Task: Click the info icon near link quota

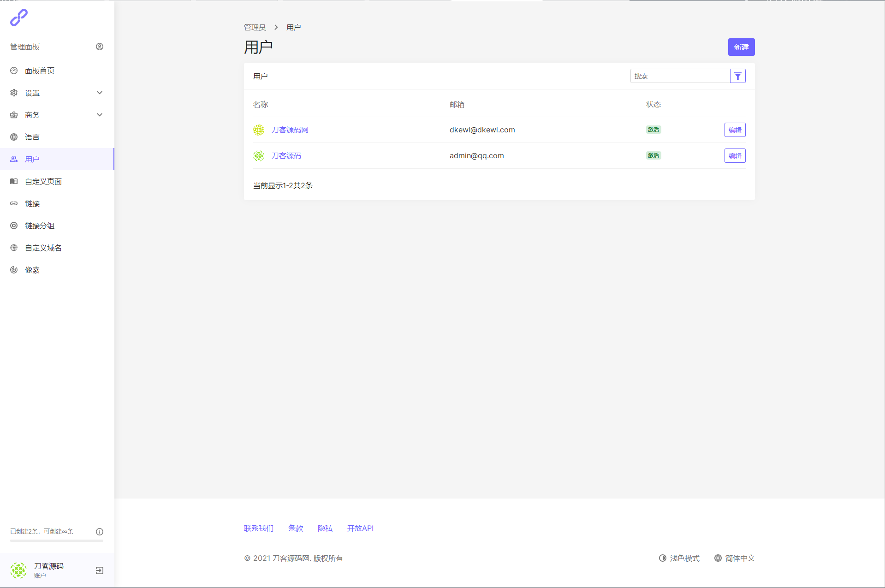Action: [x=100, y=532]
